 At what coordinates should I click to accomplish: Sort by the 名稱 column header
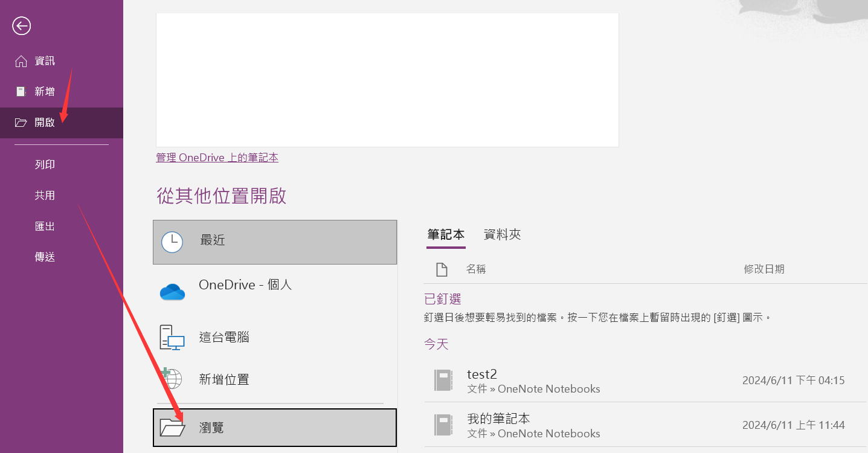tap(476, 269)
